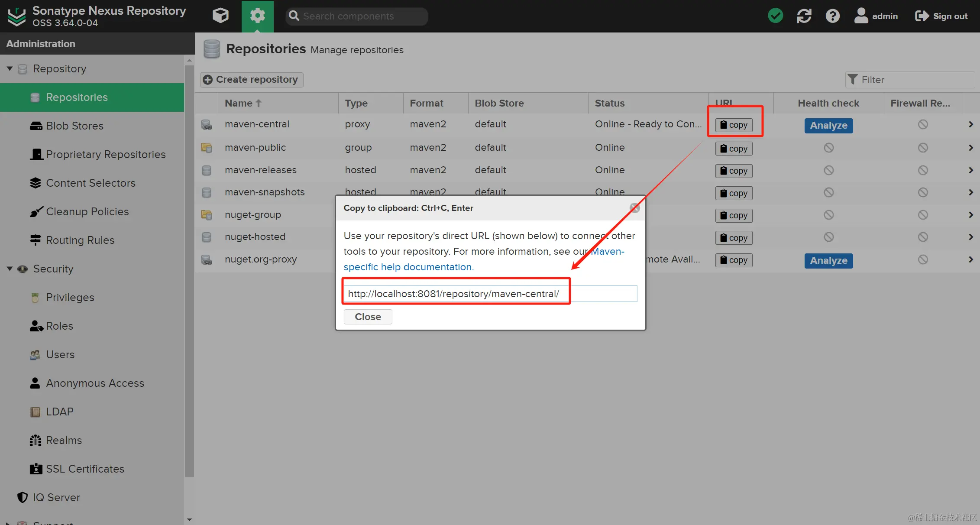Screen dimensions: 980x525
Task: Click Analyze for nuget.org-proxy health check
Action: [828, 260]
